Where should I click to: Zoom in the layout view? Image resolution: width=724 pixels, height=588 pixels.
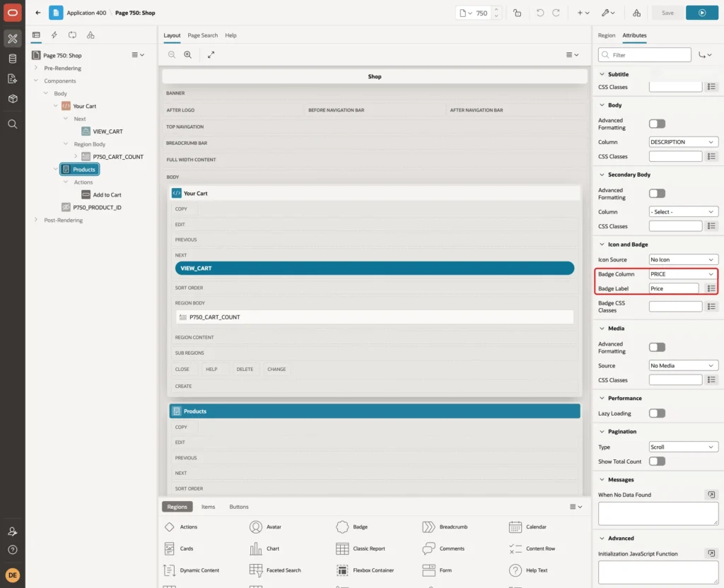tap(188, 54)
